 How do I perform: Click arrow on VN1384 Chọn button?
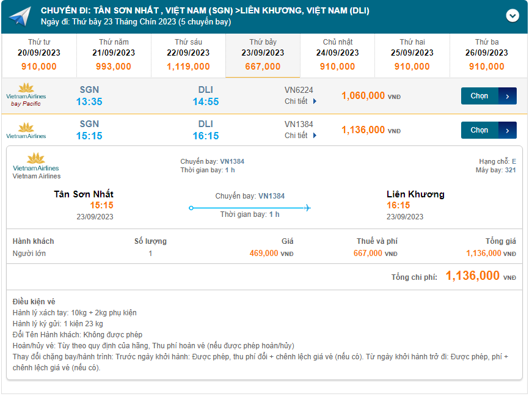[508, 130]
